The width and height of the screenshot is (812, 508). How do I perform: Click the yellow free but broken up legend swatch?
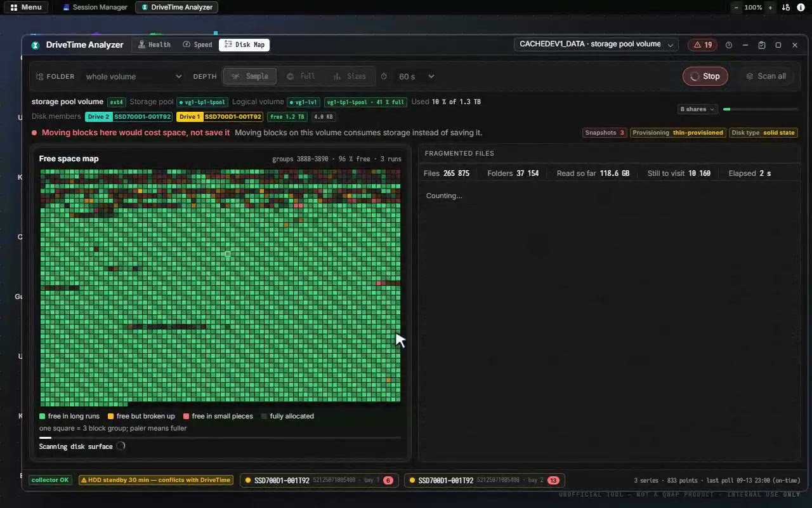[110, 417]
